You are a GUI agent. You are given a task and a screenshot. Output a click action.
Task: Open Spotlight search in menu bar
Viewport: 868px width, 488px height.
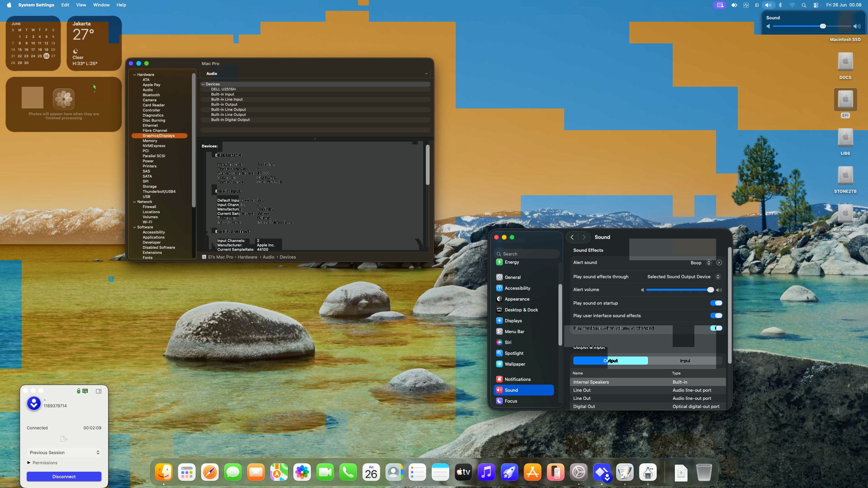(804, 5)
